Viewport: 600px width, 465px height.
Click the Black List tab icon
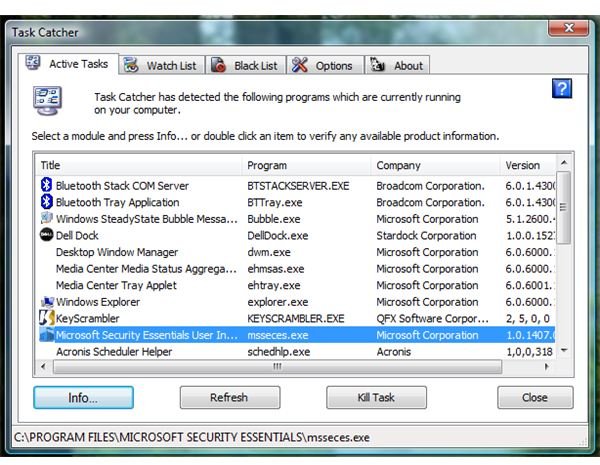(x=218, y=65)
